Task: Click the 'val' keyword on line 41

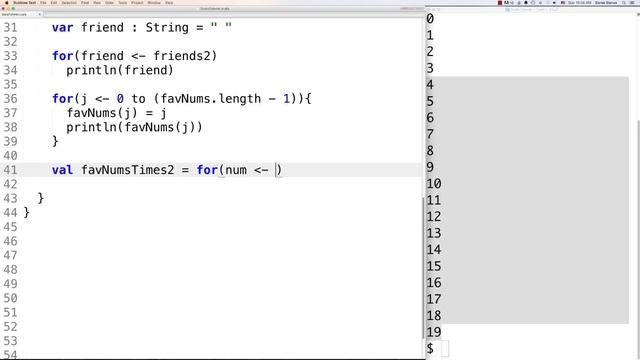Action: [x=62, y=170]
